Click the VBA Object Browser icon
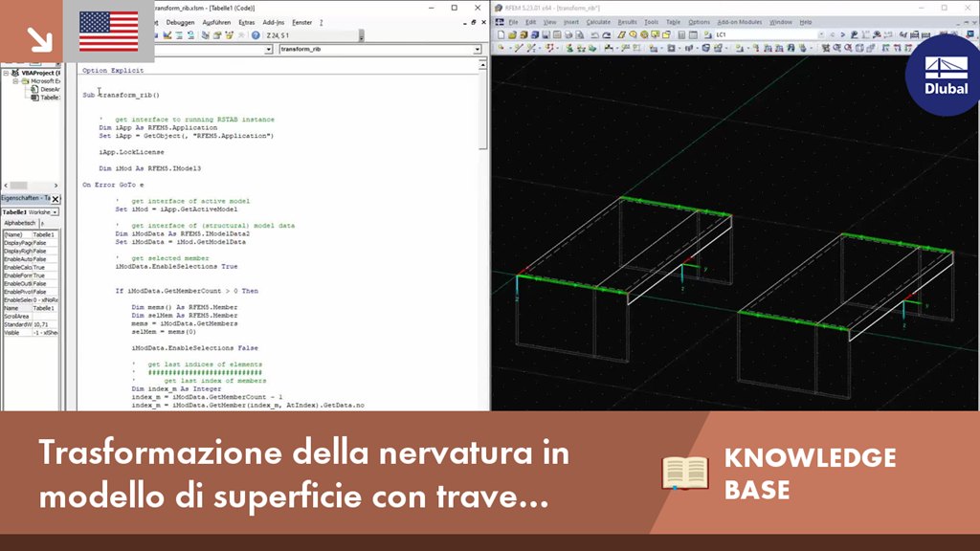The width and height of the screenshot is (980, 551). click(230, 35)
